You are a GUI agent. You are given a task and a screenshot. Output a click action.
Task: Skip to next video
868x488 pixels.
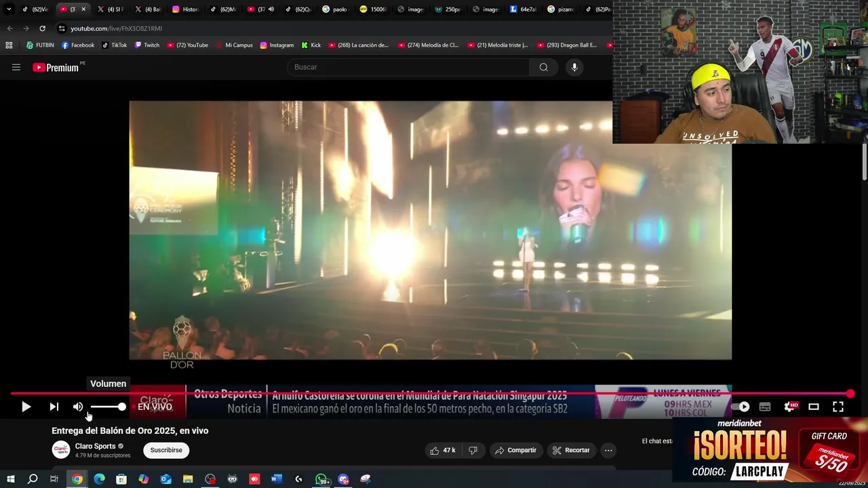[x=54, y=407]
